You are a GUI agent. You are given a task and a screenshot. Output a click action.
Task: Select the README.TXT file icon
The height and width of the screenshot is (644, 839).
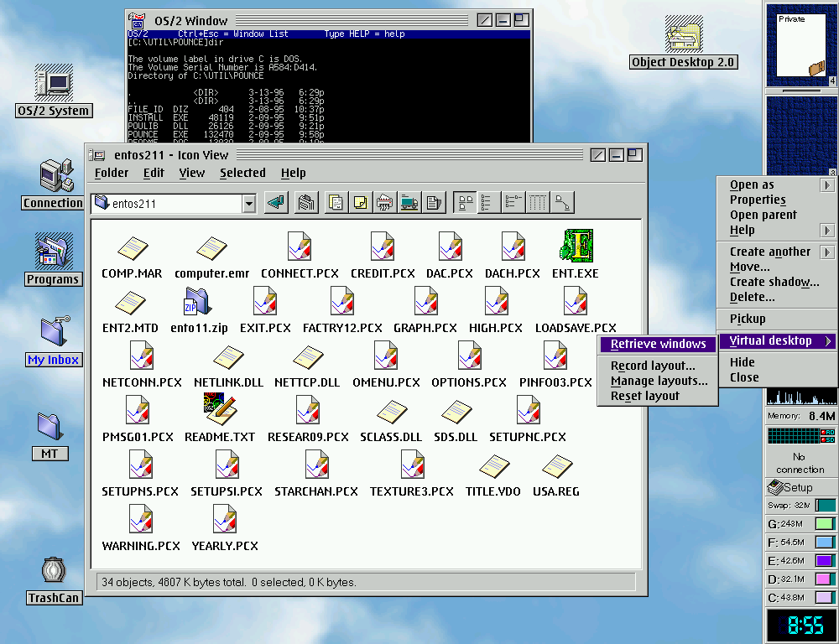tap(219, 409)
